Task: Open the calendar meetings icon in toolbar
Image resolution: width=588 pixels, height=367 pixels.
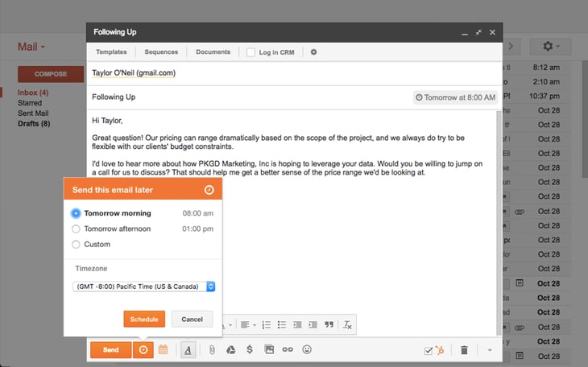Action: point(164,350)
